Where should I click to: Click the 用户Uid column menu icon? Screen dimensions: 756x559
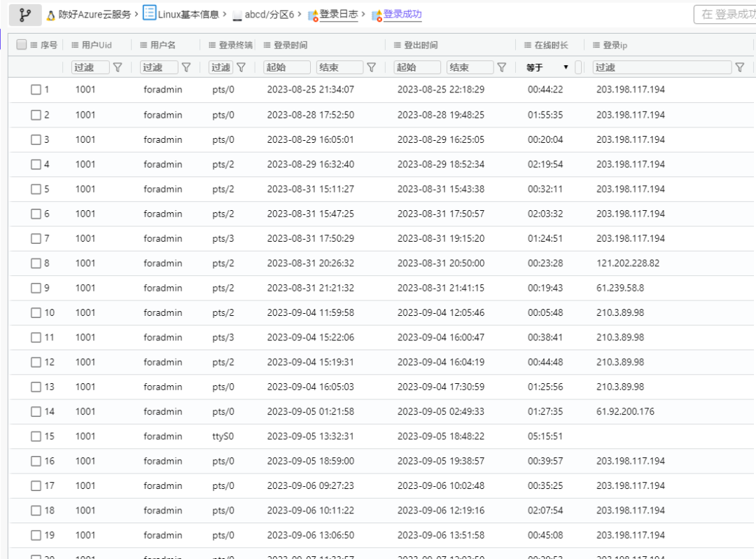point(75,45)
